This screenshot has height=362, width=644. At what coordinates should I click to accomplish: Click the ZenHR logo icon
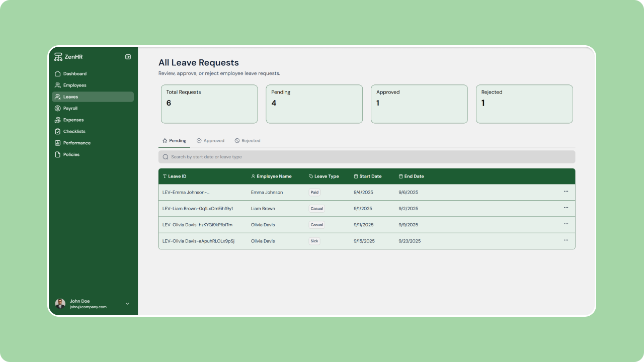[x=58, y=57]
